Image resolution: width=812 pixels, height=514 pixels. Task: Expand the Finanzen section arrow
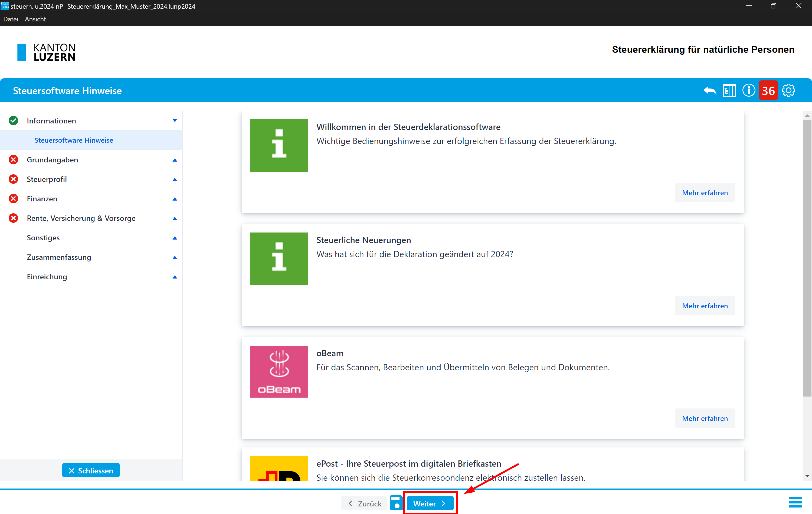tap(175, 199)
